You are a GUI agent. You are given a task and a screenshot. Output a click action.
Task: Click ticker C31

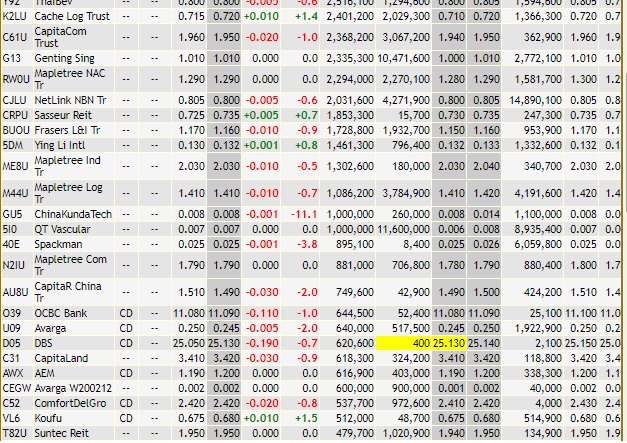tap(11, 358)
